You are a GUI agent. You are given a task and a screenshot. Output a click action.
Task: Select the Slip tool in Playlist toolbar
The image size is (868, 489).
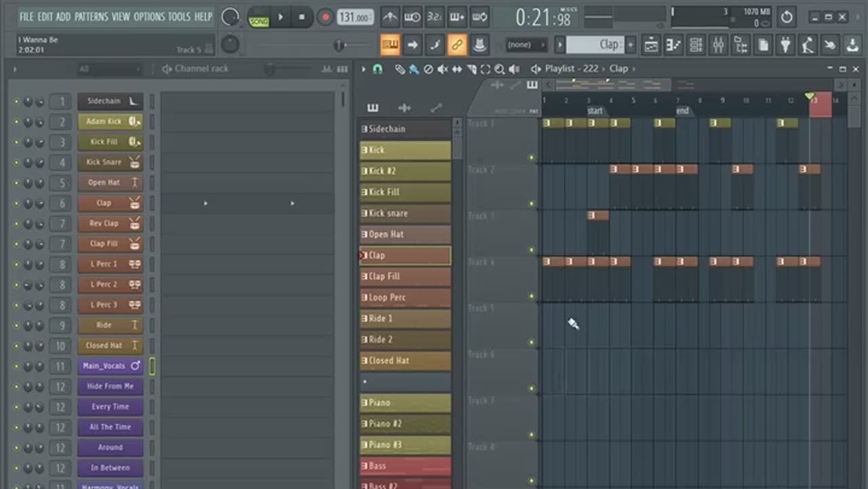pyautogui.click(x=456, y=69)
